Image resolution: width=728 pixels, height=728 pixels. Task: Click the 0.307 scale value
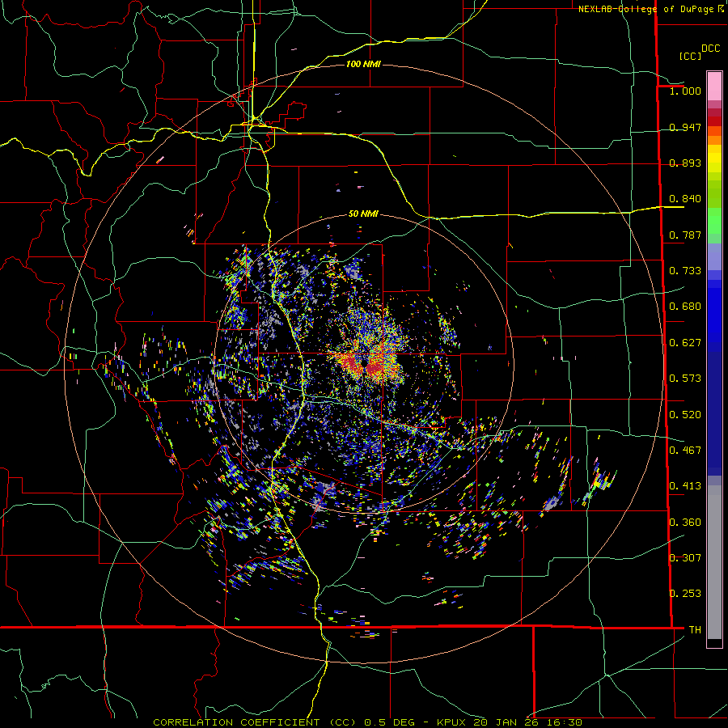click(x=685, y=558)
